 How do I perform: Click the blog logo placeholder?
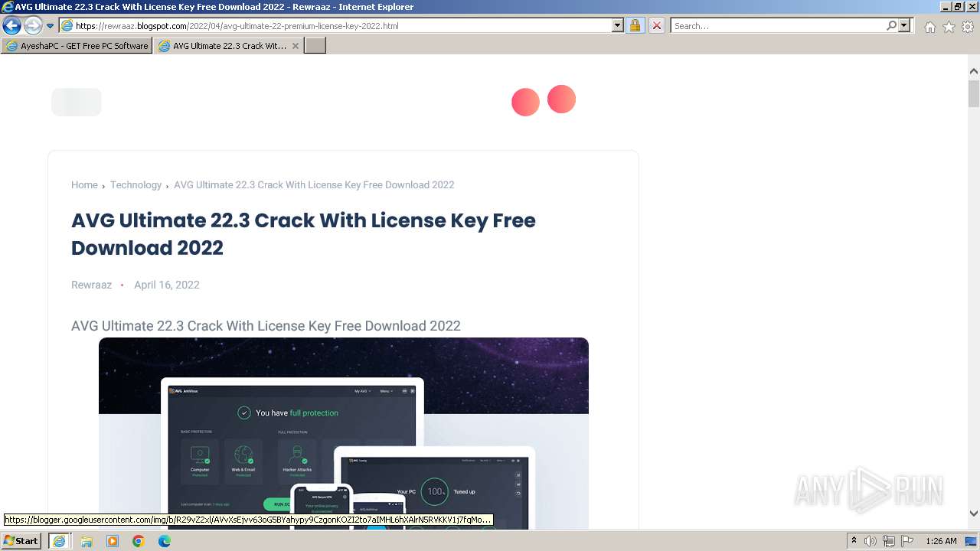coord(77,102)
